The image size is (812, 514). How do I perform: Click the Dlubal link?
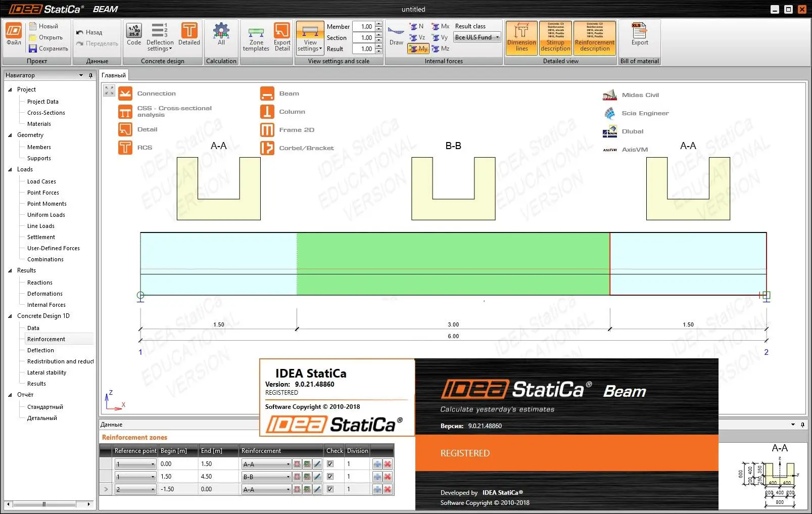[x=623, y=131]
